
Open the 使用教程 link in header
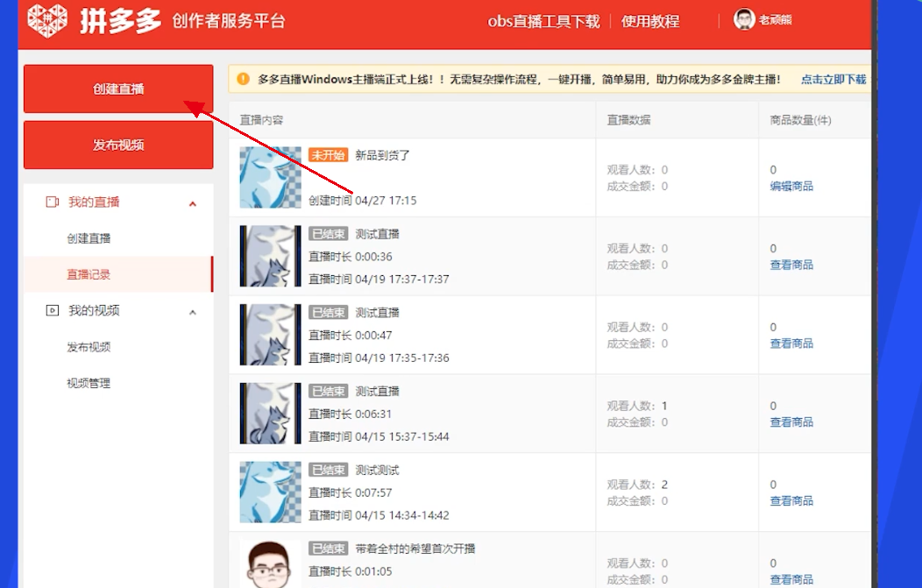tap(650, 21)
